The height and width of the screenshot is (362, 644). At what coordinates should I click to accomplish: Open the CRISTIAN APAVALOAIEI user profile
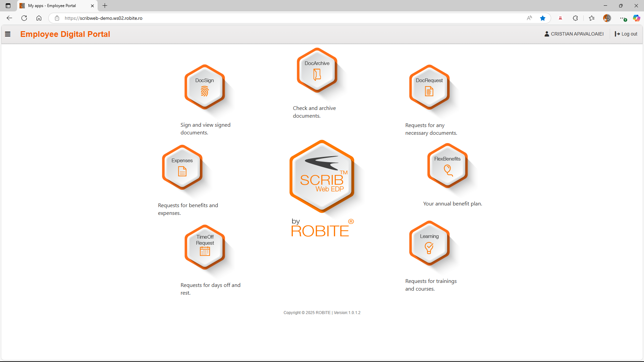tap(574, 34)
